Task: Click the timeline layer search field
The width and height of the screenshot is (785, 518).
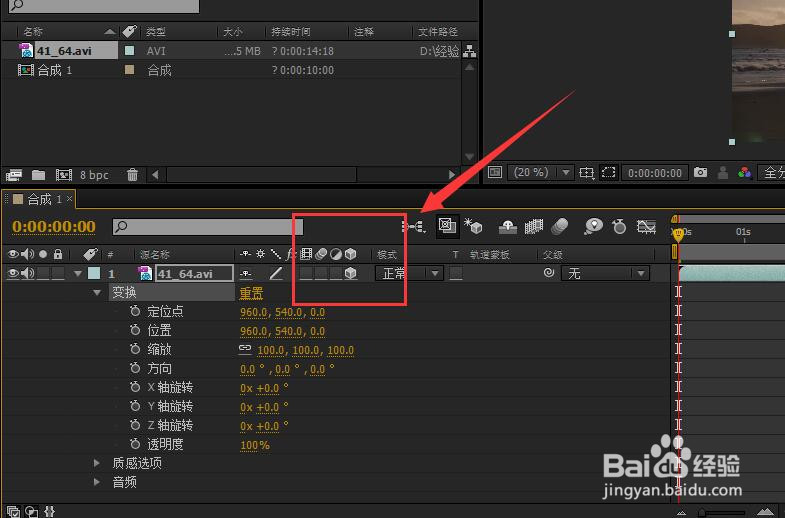Action: (x=208, y=227)
